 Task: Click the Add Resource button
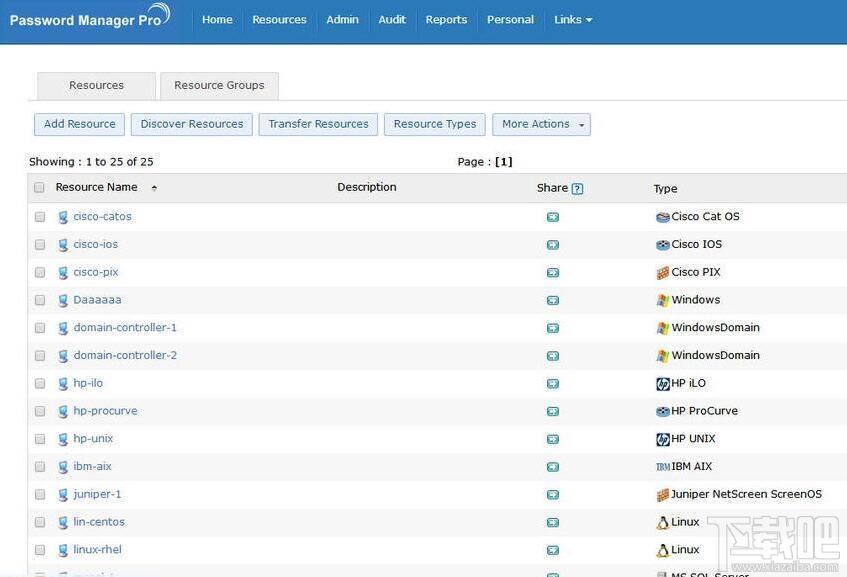point(79,124)
